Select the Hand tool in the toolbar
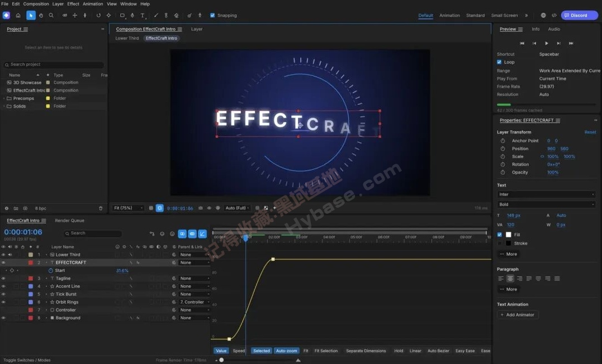The width and height of the screenshot is (602, 364). (x=41, y=15)
